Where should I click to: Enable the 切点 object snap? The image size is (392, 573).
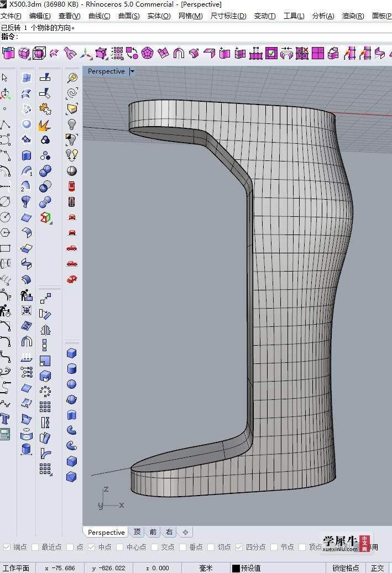point(211,547)
